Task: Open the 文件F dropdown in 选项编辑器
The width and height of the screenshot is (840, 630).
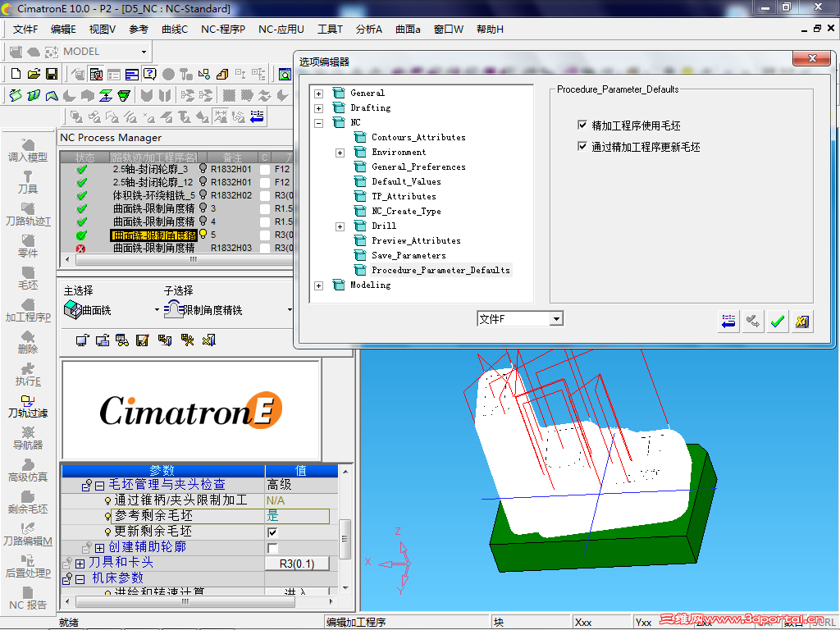Action: (557, 319)
